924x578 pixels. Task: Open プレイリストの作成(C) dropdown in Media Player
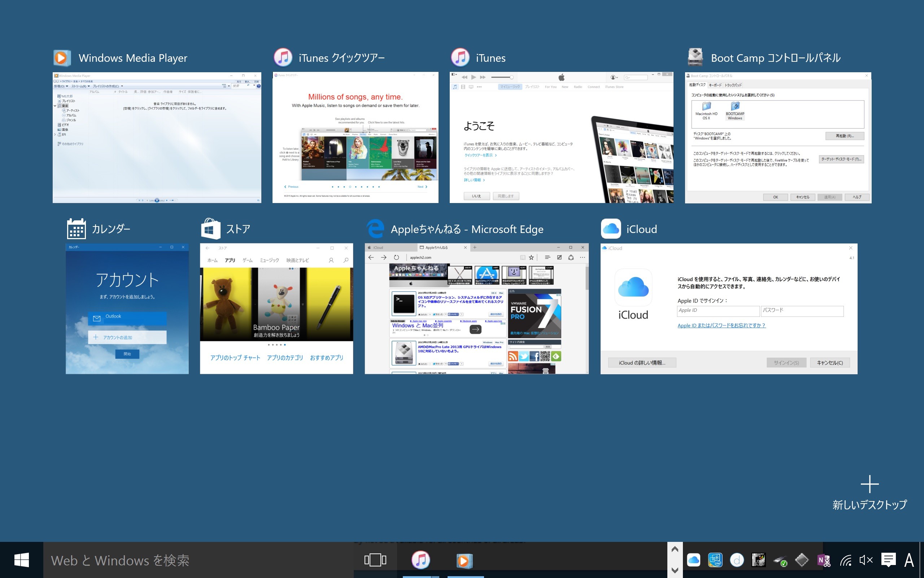[108, 86]
